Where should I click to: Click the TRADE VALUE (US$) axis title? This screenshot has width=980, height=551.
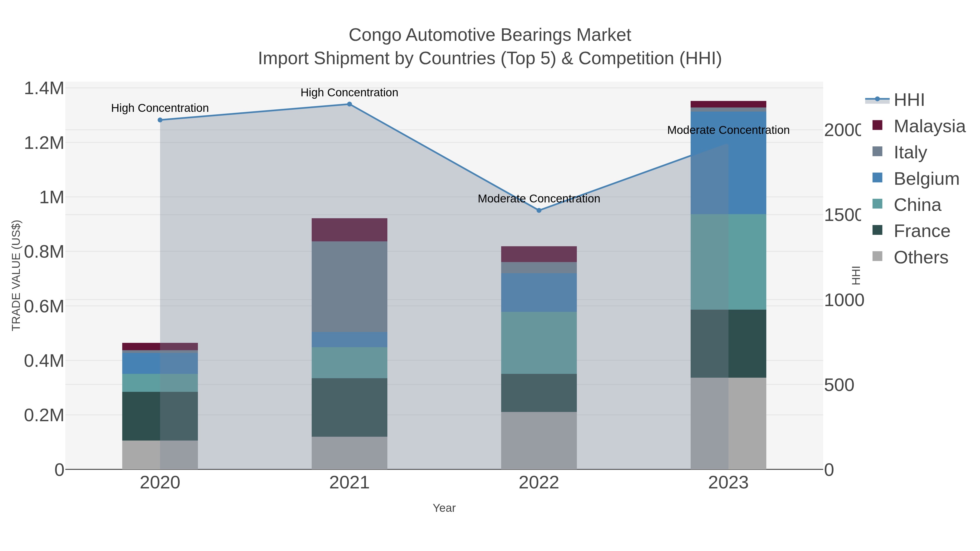pyautogui.click(x=16, y=275)
